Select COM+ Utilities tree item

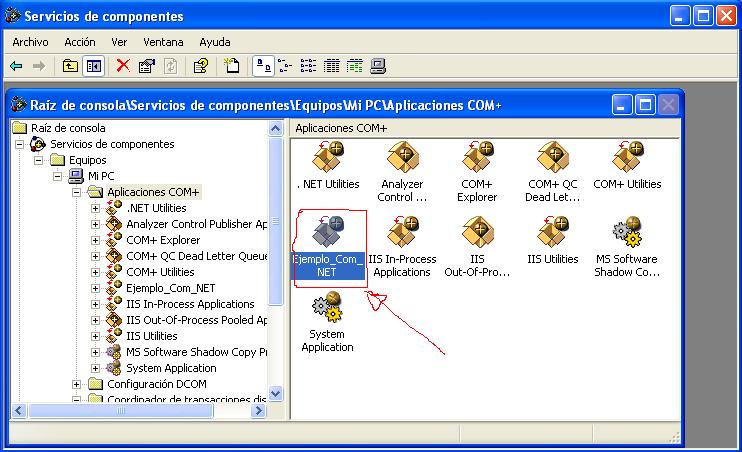tap(160, 272)
